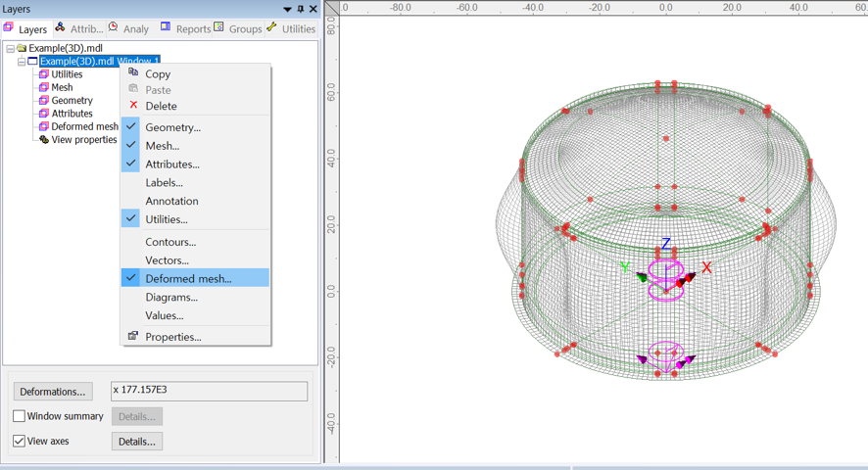This screenshot has height=470, width=868.
Task: Enable the Window summary checkbox
Action: click(19, 416)
